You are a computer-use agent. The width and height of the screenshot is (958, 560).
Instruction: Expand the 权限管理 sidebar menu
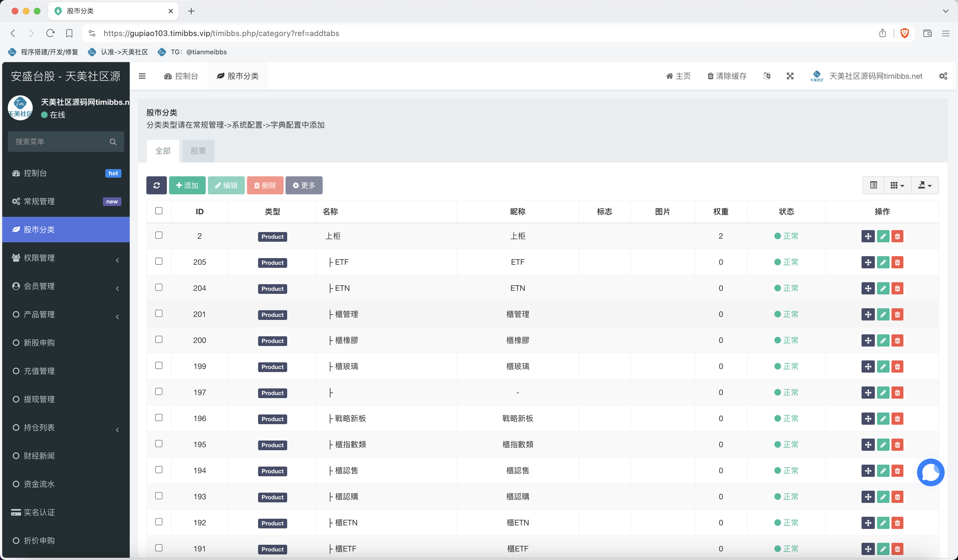pyautogui.click(x=66, y=258)
